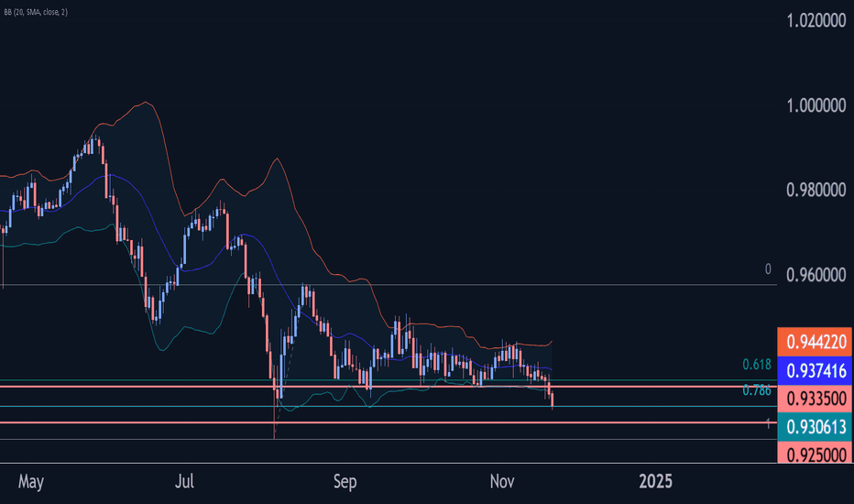Click the BB (20, SMA, close, 2) indicator label
The width and height of the screenshot is (854, 504).
click(36, 12)
